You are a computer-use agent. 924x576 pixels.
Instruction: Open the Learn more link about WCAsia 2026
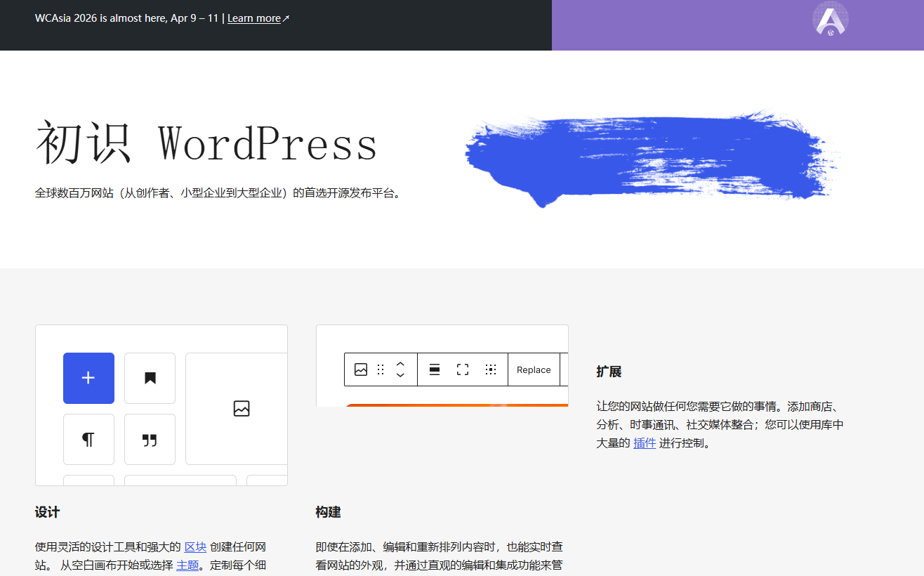(253, 18)
